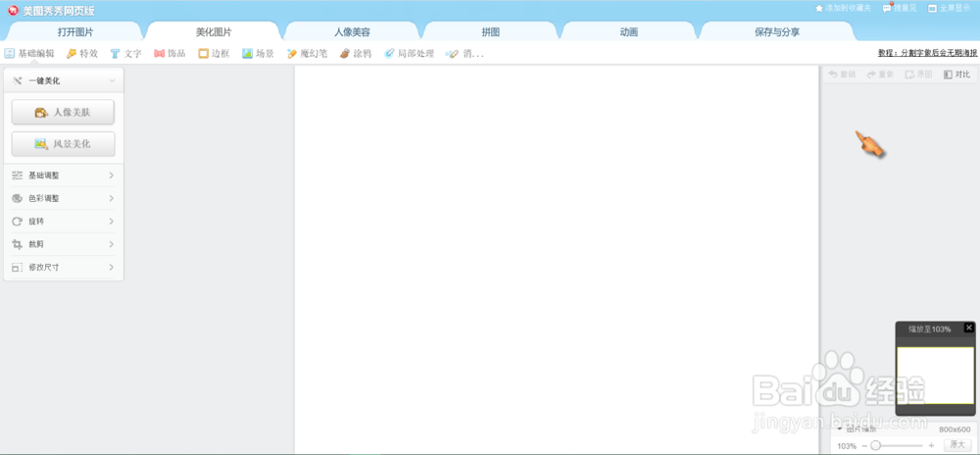Image resolution: width=980 pixels, height=455 pixels.
Task: Expand the 旋转 rotate section
Action: coord(63,222)
